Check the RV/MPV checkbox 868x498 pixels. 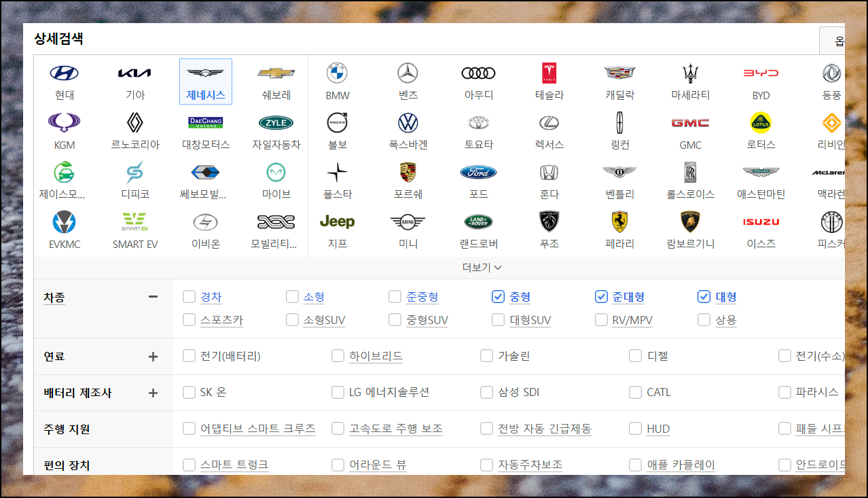coord(601,319)
